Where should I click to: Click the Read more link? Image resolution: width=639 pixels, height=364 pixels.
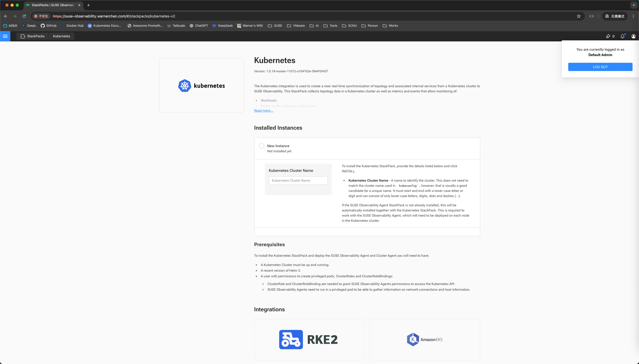[x=264, y=111]
